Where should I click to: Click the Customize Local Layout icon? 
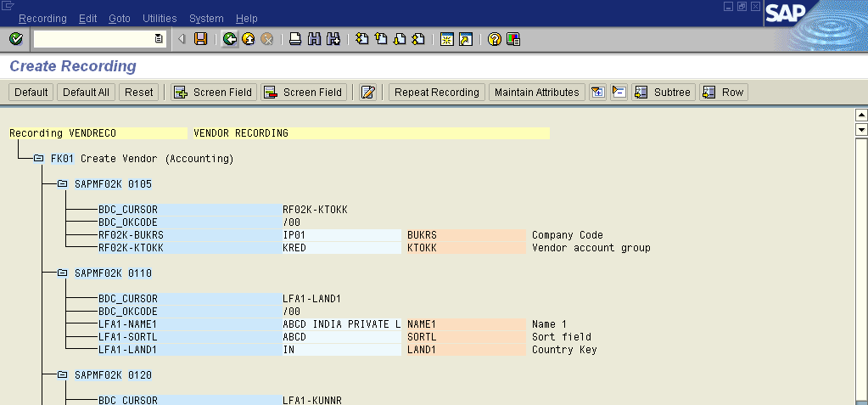tap(513, 39)
